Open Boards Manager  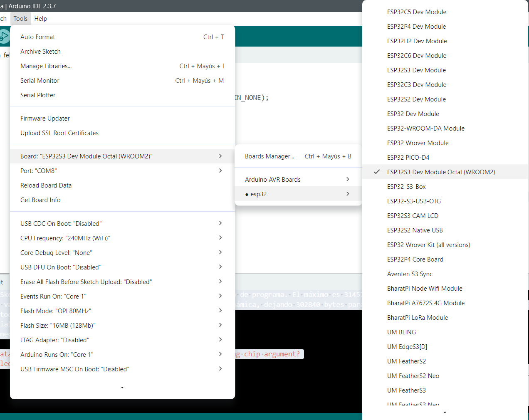pos(298,156)
